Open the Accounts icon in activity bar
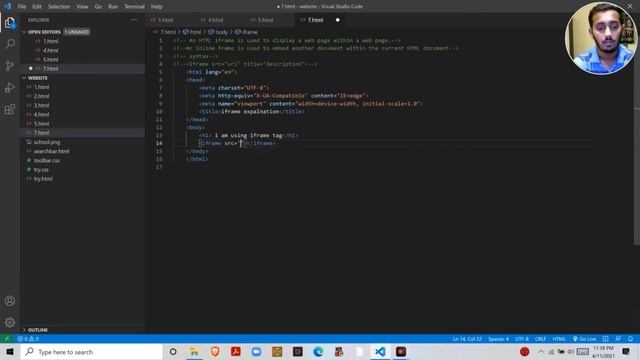The width and height of the screenshot is (640, 360). pyautogui.click(x=10, y=301)
